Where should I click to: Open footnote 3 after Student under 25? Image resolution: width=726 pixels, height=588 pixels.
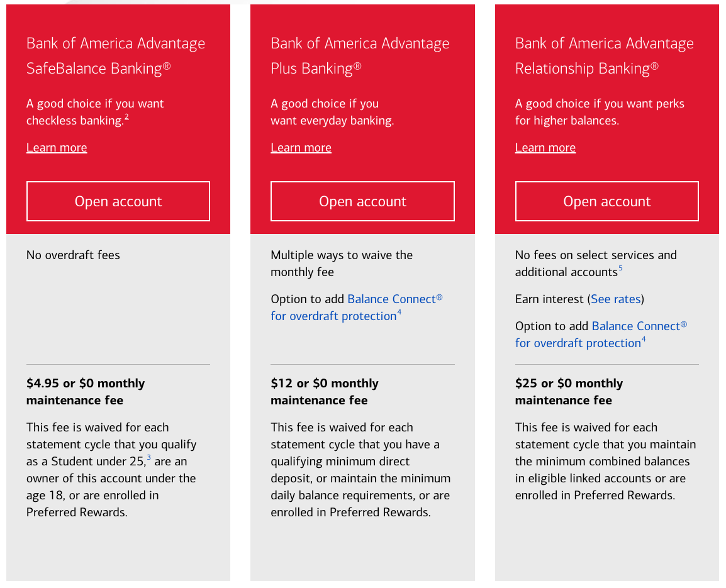coord(149,458)
